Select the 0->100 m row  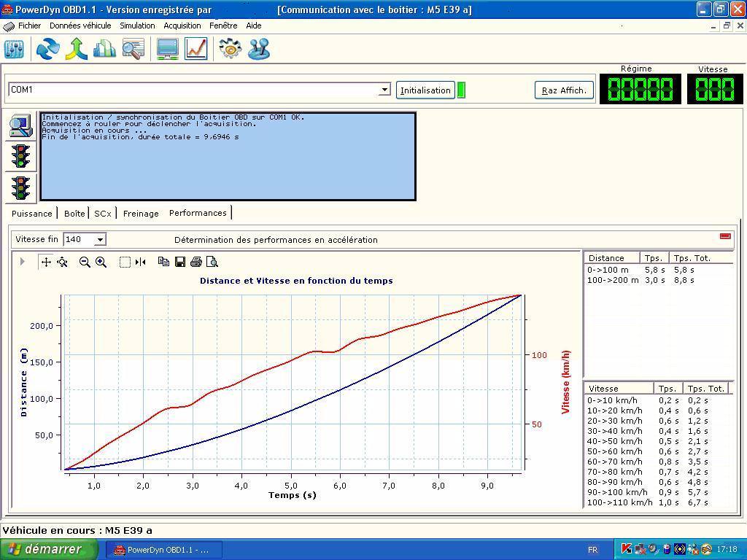point(659,270)
